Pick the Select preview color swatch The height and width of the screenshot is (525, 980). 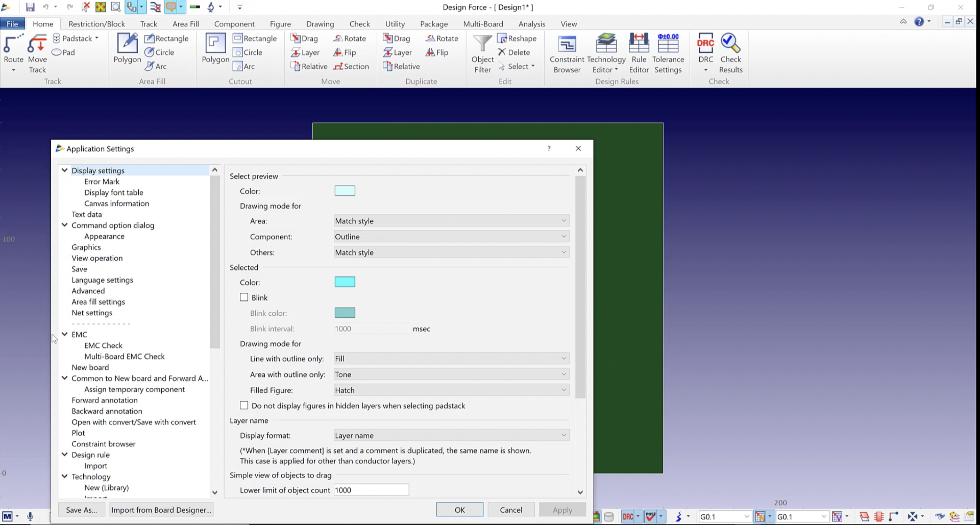pos(345,191)
